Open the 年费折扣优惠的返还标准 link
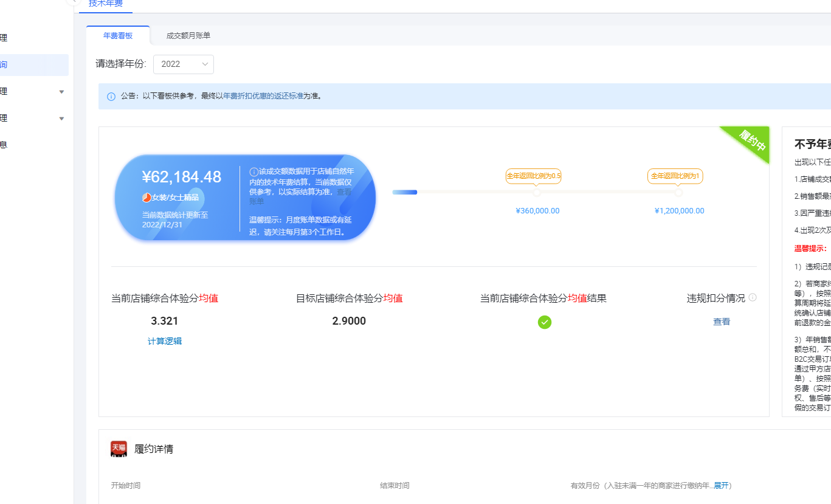831x504 pixels. 263,96
